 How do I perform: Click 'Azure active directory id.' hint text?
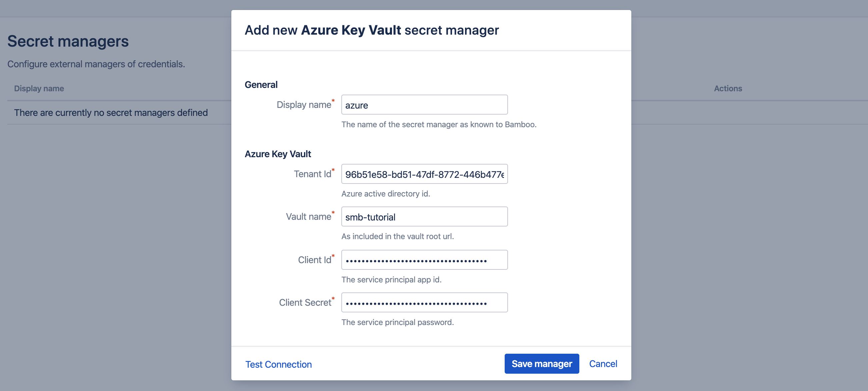[x=385, y=194]
